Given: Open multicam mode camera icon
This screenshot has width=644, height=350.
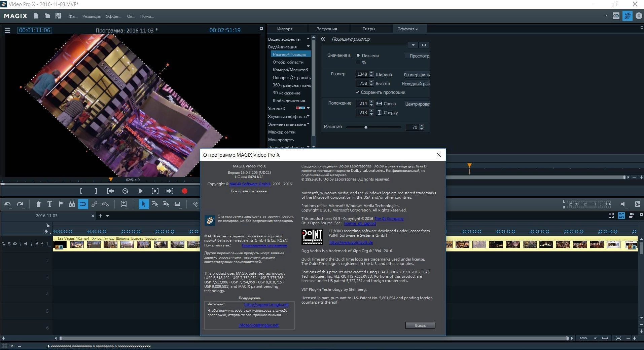Looking at the screenshot, I should 632,216.
